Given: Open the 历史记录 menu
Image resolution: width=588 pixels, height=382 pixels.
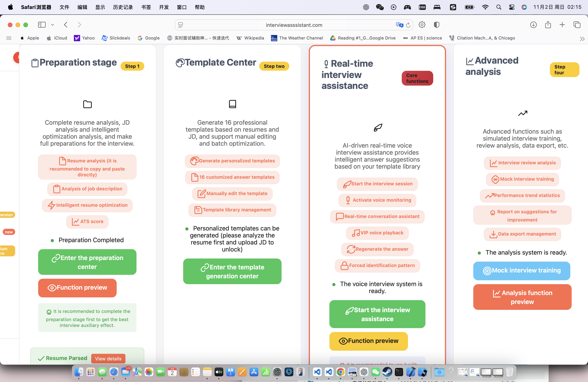Looking at the screenshot, I should point(123,7).
